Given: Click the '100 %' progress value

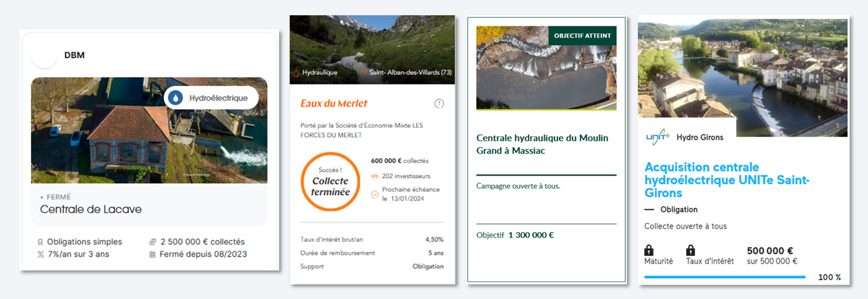Looking at the screenshot, I should 829,277.
